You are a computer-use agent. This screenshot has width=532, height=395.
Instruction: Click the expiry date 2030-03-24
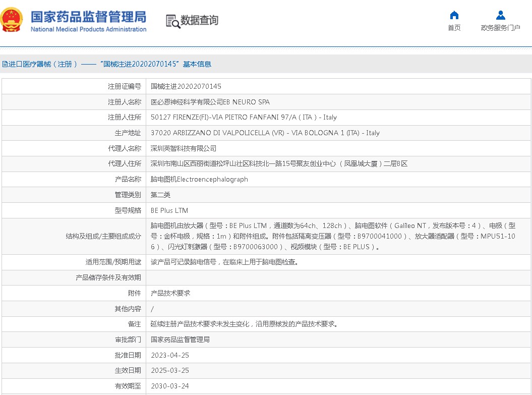pos(169,386)
